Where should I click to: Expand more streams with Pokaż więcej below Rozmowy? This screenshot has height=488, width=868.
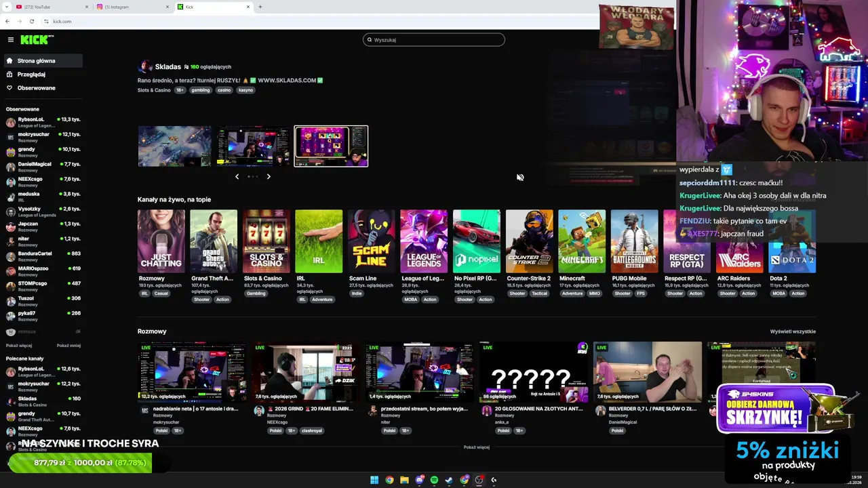pos(477,447)
